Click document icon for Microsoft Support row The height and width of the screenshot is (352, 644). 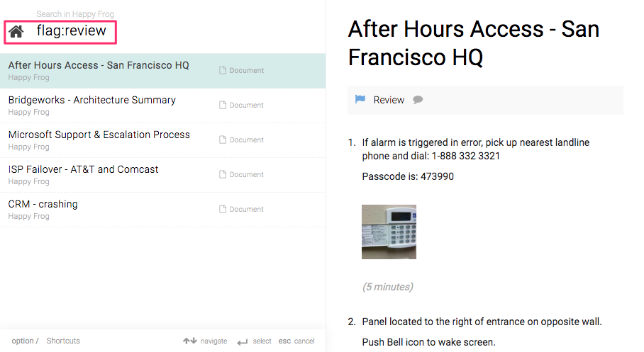pos(223,140)
